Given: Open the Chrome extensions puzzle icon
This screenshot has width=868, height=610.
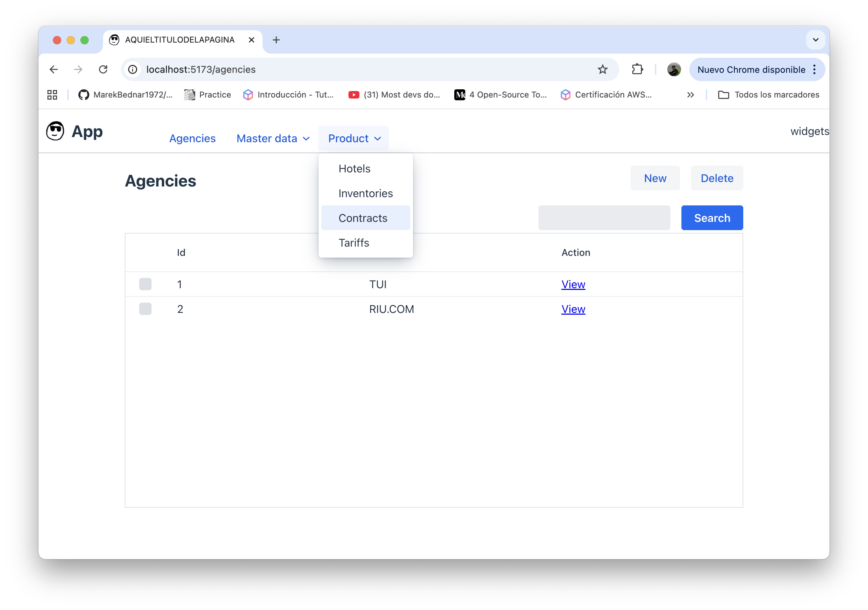Looking at the screenshot, I should (x=637, y=69).
